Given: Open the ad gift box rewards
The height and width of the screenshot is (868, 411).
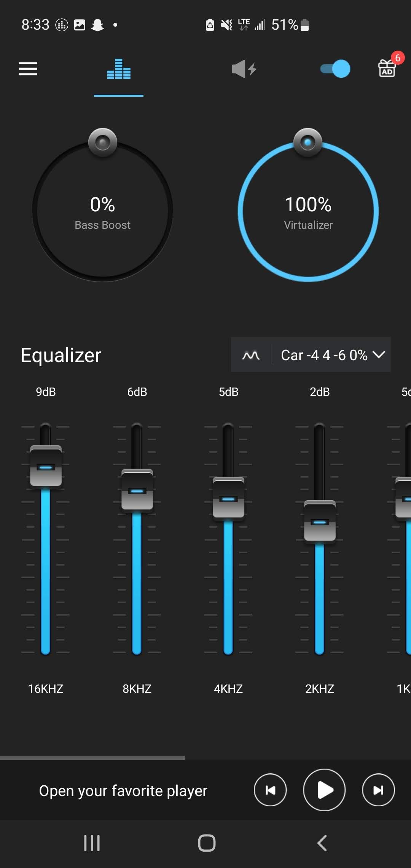Looking at the screenshot, I should coord(387,68).
